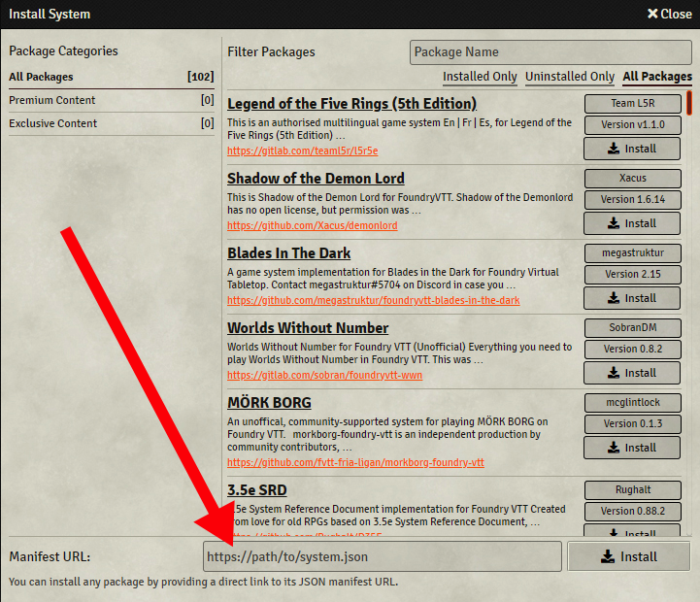The height and width of the screenshot is (602, 700).
Task: Open Worlds Without Number title link
Action: [308, 328]
